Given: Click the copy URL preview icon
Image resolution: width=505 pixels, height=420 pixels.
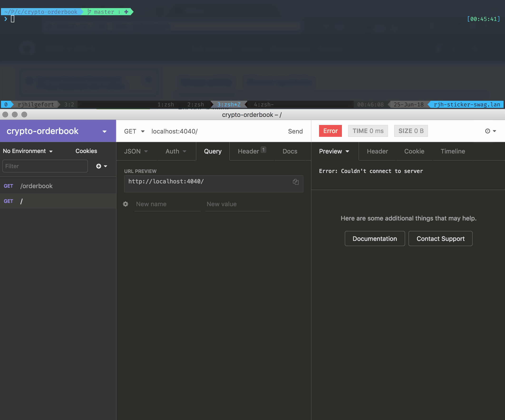Looking at the screenshot, I should [x=296, y=182].
